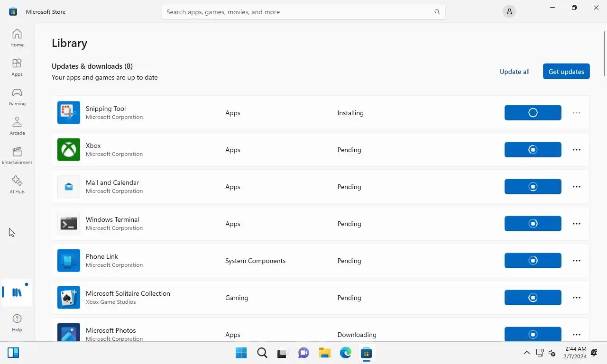Open the Arcade section
607x364 pixels.
tap(17, 126)
